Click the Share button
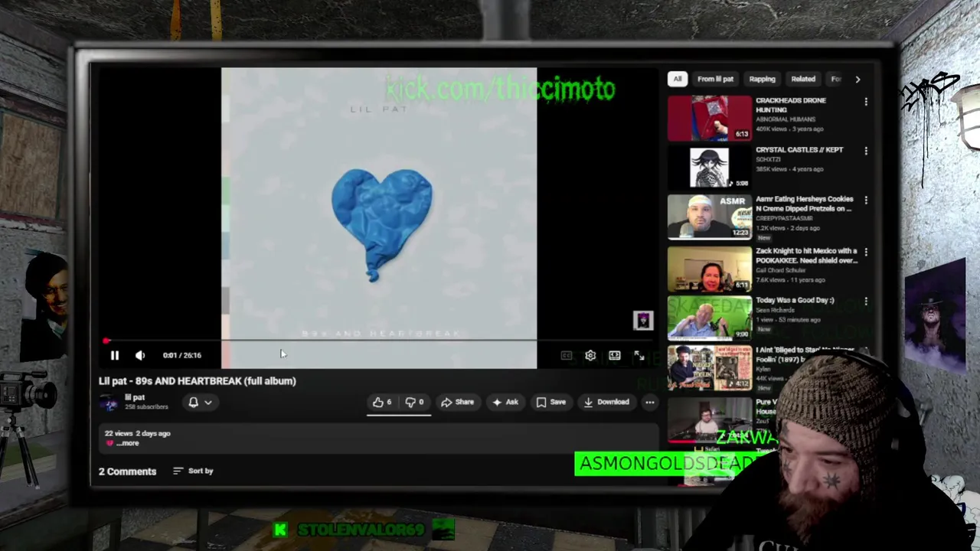Image resolution: width=980 pixels, height=551 pixels. point(457,402)
